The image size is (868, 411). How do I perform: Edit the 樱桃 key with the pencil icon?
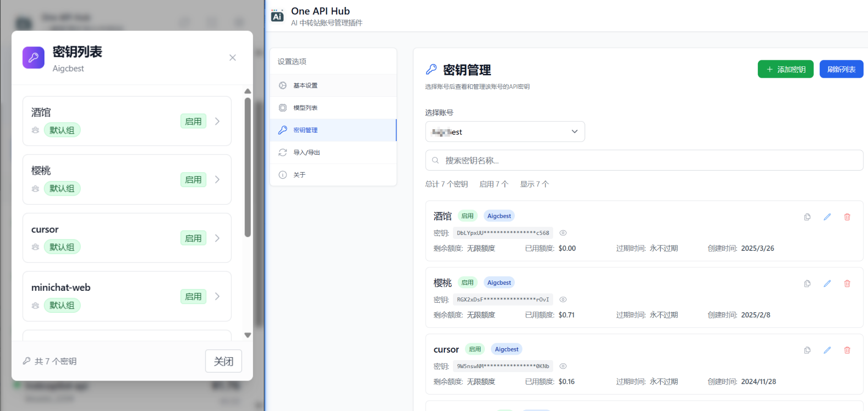click(x=827, y=283)
